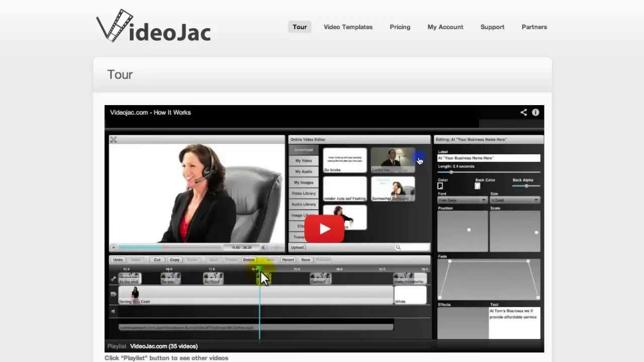Image resolution: width=644 pixels, height=362 pixels.
Task: Click the audio track speaker icon
Action: (113, 311)
